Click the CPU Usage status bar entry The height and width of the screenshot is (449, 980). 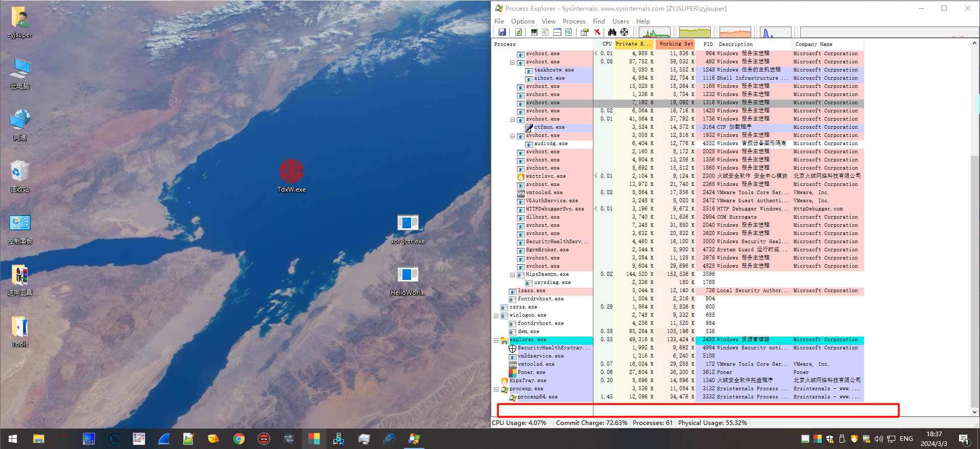pos(519,423)
